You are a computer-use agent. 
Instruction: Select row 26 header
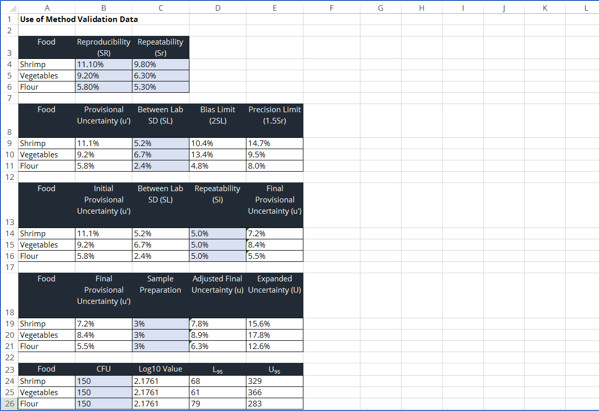[9, 404]
